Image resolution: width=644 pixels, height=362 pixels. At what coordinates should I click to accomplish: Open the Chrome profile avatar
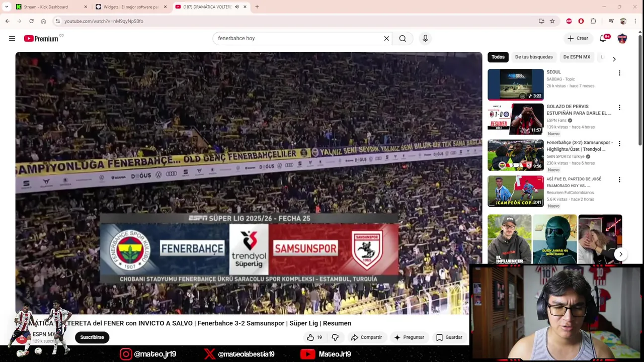tap(623, 21)
